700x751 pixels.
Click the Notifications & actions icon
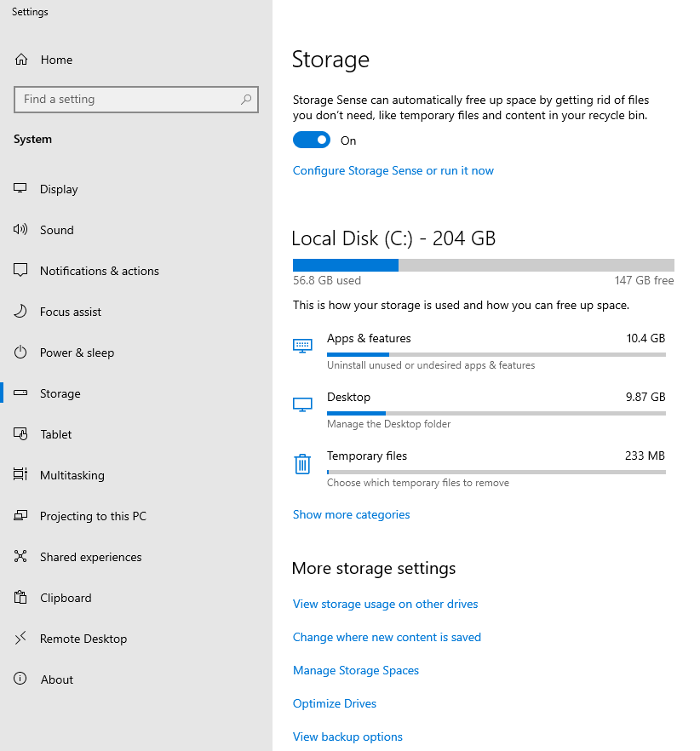click(20, 270)
